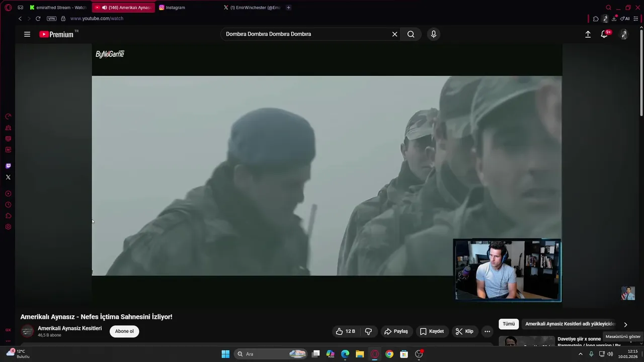Open Opera sidebar settings gear
This screenshot has height=362, width=644.
(x=8, y=227)
